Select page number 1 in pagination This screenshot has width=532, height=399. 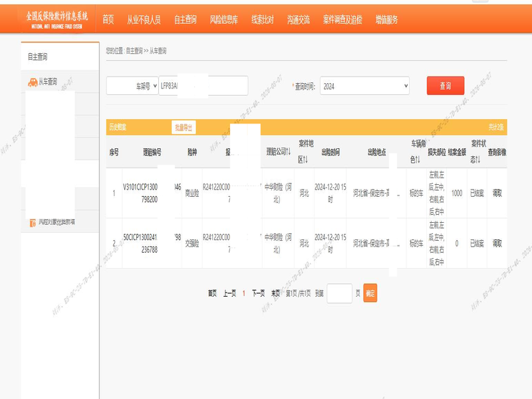(244, 293)
